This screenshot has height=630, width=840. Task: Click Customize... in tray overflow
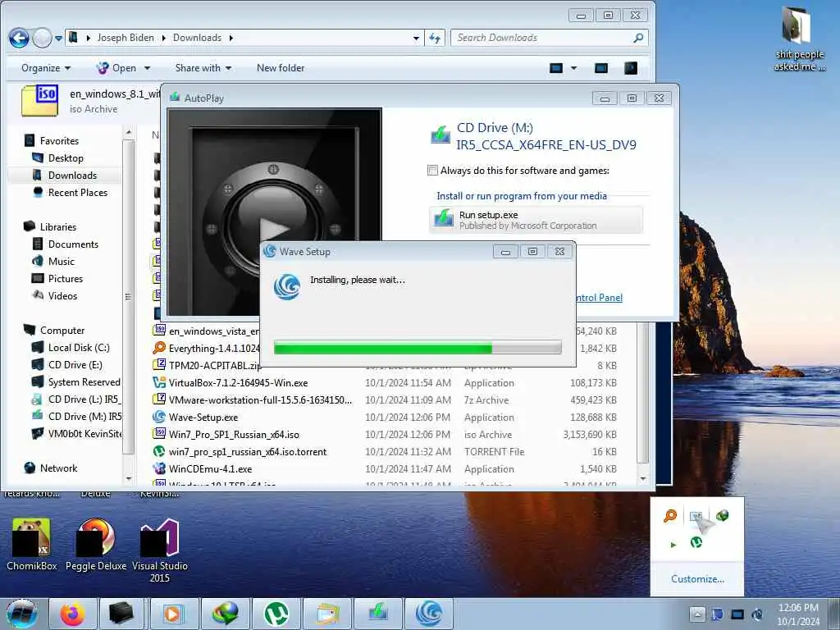click(697, 579)
